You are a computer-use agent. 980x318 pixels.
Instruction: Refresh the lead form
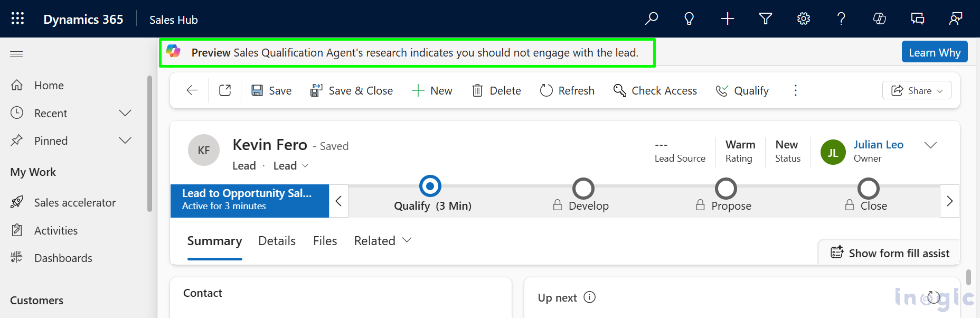[567, 90]
